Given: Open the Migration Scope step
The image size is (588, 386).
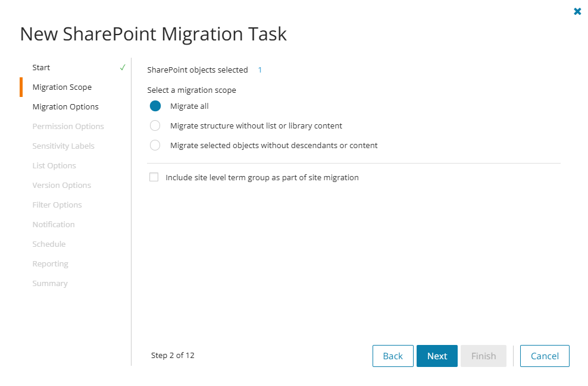Looking at the screenshot, I should tap(62, 87).
